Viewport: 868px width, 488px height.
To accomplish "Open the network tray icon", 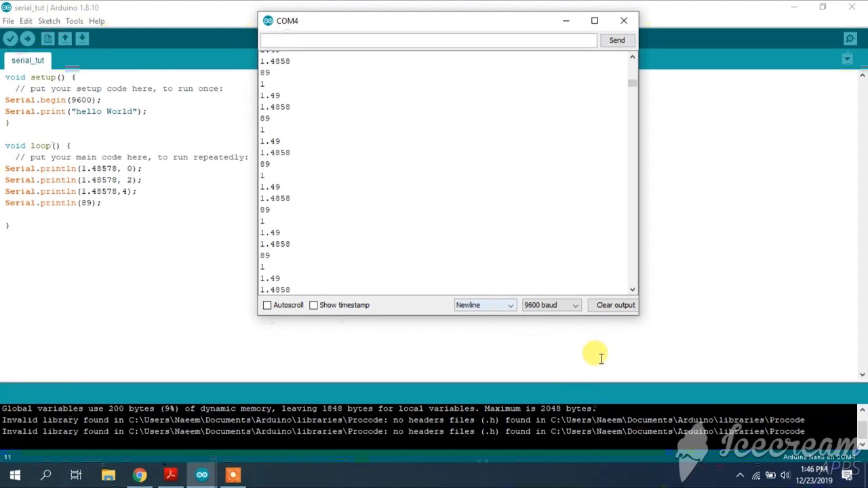I will coord(756,475).
